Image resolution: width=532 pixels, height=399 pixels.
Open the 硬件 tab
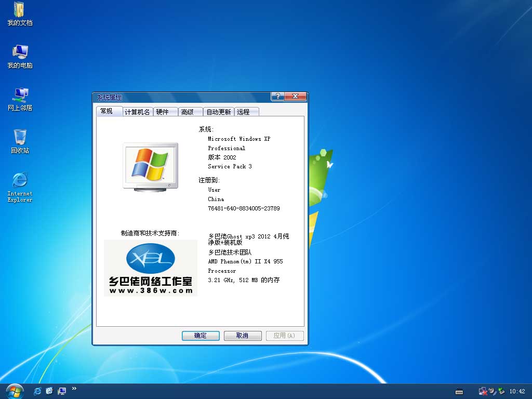coord(163,112)
